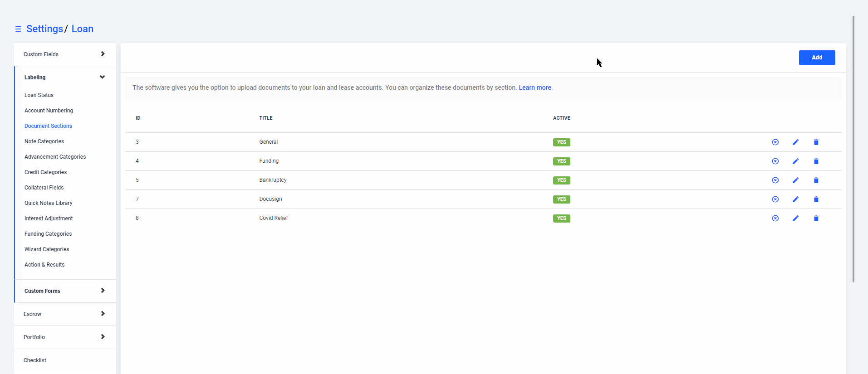Edit the Bankruptcy section with pencil icon
868x374 pixels.
796,180
